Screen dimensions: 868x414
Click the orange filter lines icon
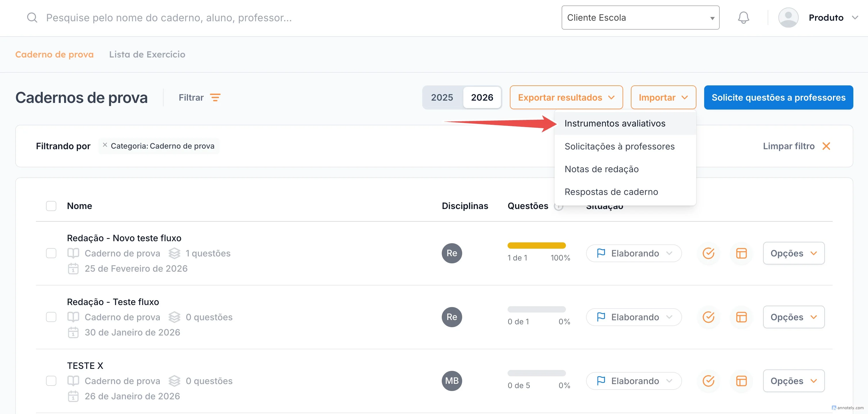coord(215,97)
